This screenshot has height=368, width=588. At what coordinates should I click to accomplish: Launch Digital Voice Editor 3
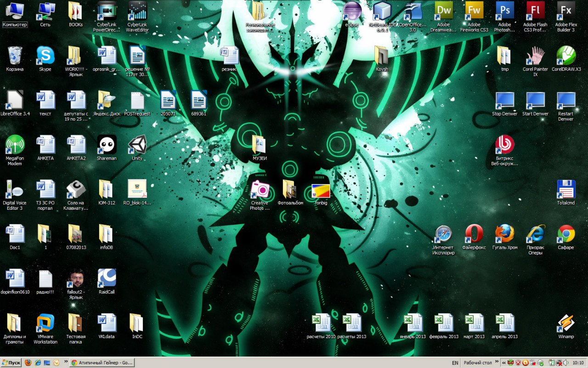coord(15,195)
